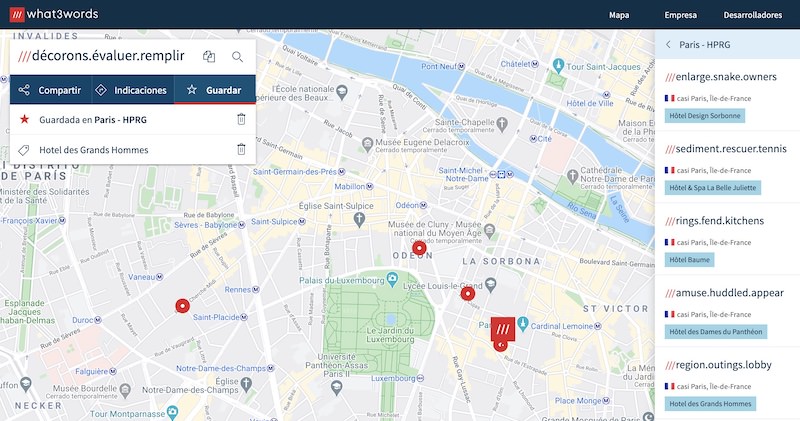
Task: Click the Musée Bourdelle museum icon
Action: point(125,390)
